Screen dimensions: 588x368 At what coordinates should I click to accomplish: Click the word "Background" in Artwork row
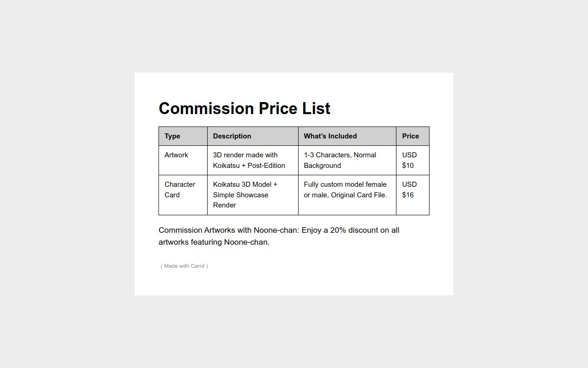(x=322, y=166)
